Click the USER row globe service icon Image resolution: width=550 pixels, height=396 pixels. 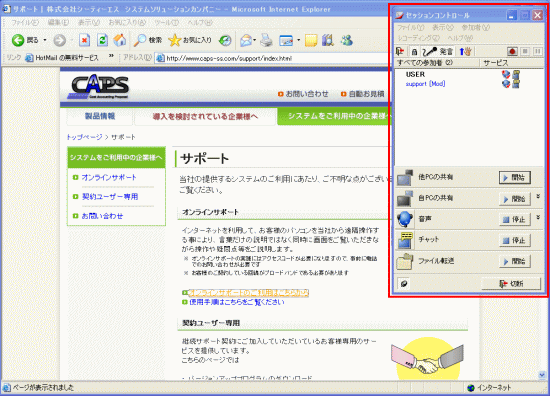click(x=505, y=74)
